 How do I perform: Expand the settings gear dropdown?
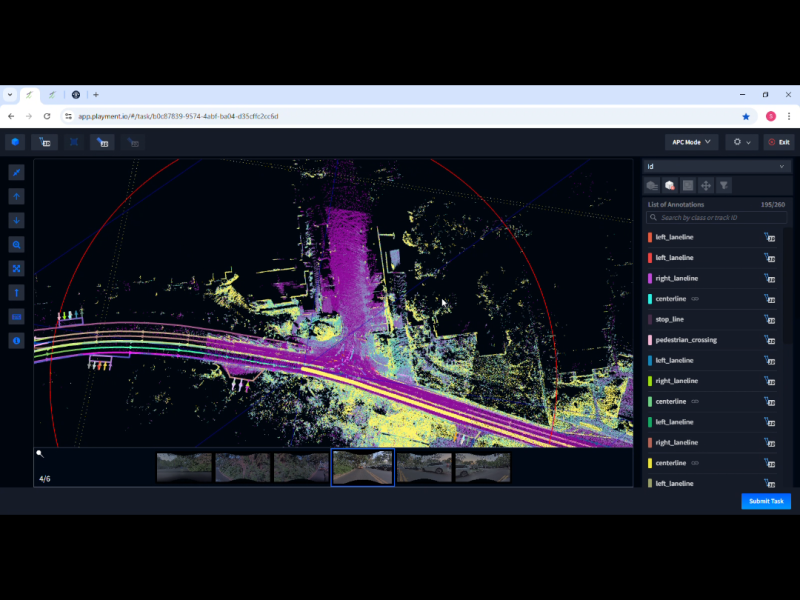tap(742, 142)
